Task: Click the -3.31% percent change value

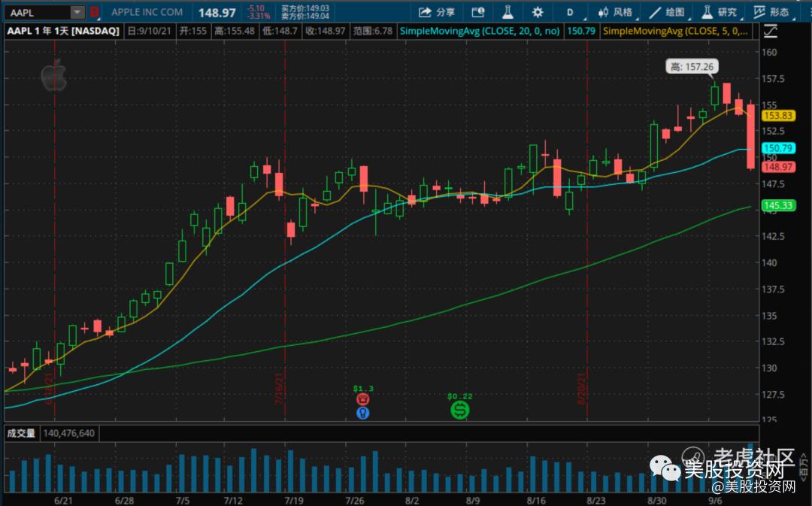Action: tap(259, 16)
